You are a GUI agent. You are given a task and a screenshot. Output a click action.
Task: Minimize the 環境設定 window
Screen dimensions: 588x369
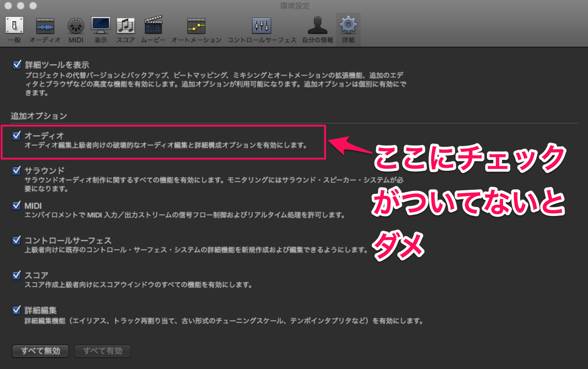(21, 5)
